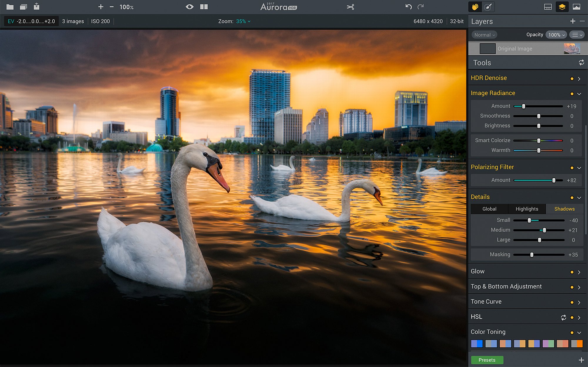Select the masking brush tool

(x=488, y=7)
